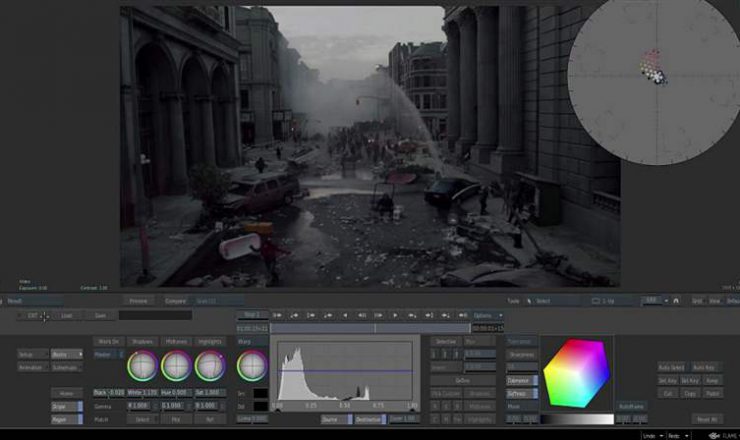Select the Shadows range tab
The width and height of the screenshot is (740, 440).
pyautogui.click(x=142, y=341)
